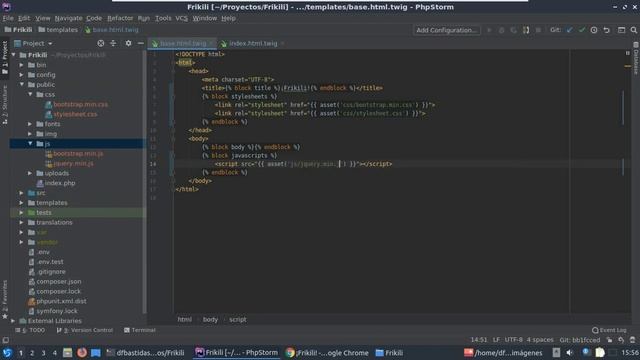
Task: Open the Terminal tool window
Action: coord(140,330)
